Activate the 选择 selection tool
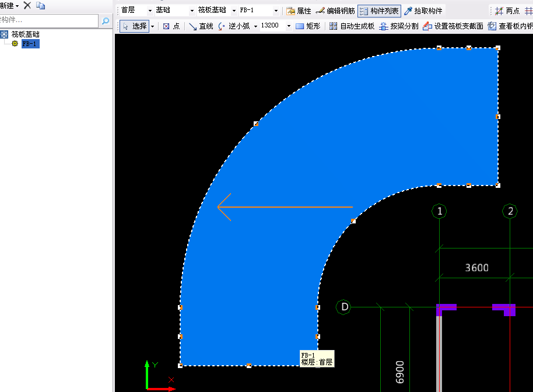The height and width of the screenshot is (392, 533). [135, 26]
